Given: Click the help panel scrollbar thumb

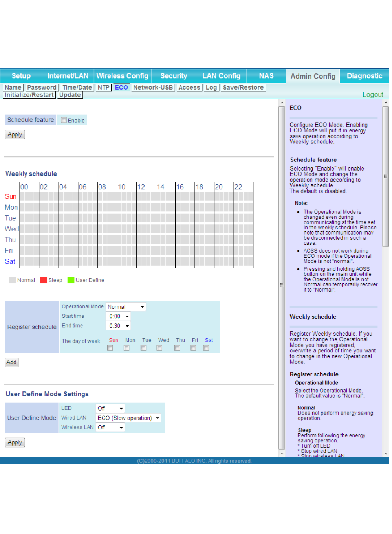Looking at the screenshot, I should coord(386,176).
